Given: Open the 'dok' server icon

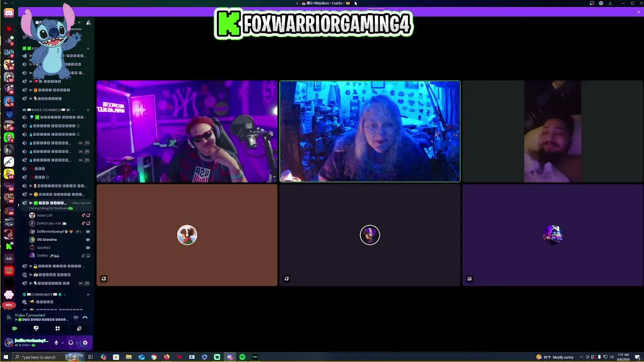Looking at the screenshot, I should point(9,258).
